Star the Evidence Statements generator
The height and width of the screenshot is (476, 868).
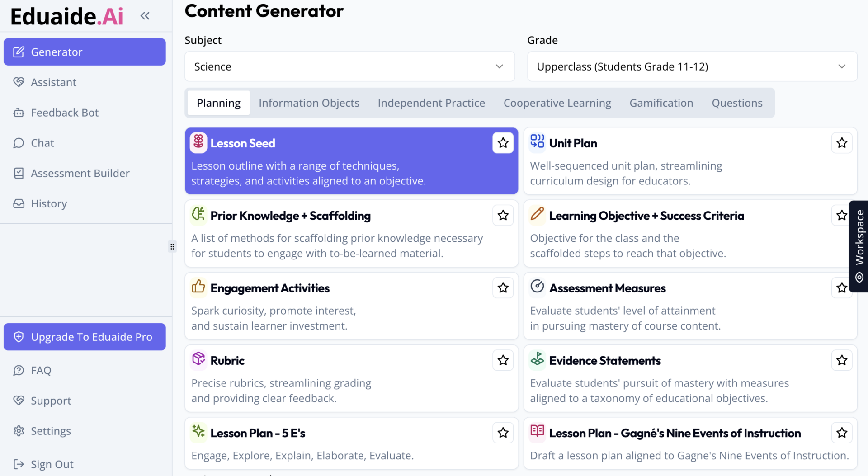[x=841, y=360]
